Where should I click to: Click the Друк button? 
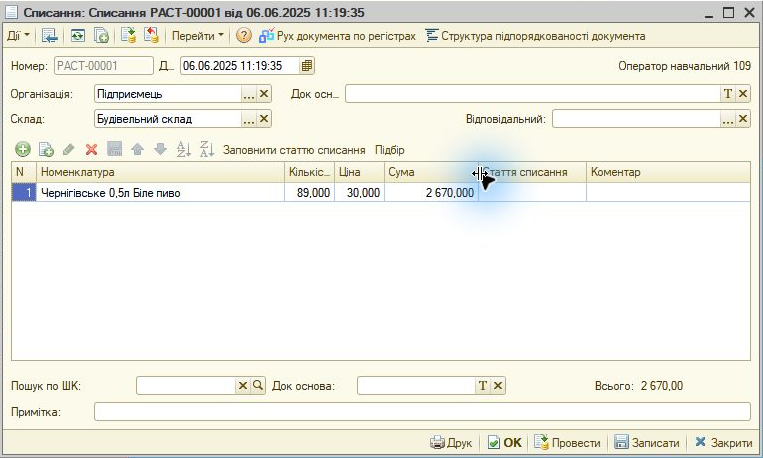pyautogui.click(x=451, y=442)
